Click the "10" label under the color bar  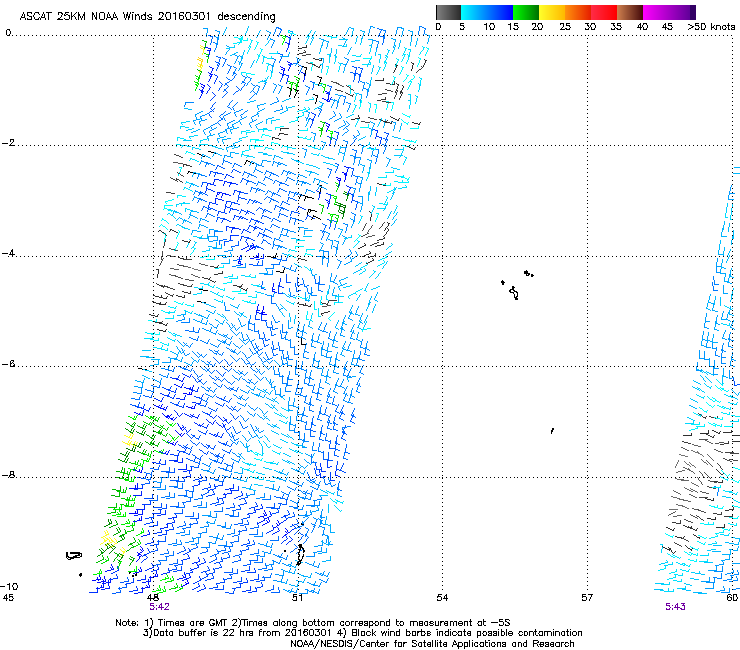coord(489,27)
